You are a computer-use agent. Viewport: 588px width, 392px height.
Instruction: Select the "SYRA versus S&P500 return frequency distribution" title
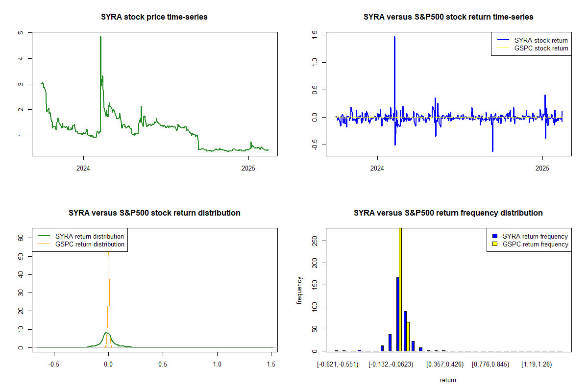tap(448, 213)
